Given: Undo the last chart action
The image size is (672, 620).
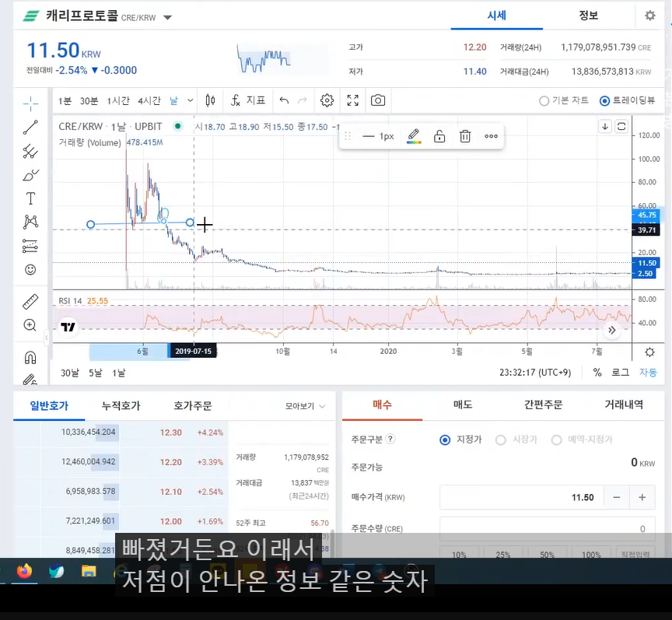Looking at the screenshot, I should pyautogui.click(x=284, y=101).
